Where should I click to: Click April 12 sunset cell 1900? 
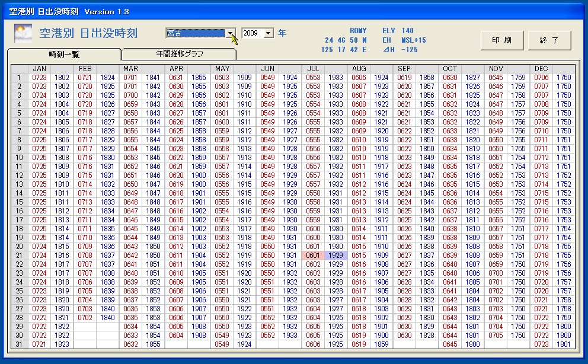[x=199, y=175]
